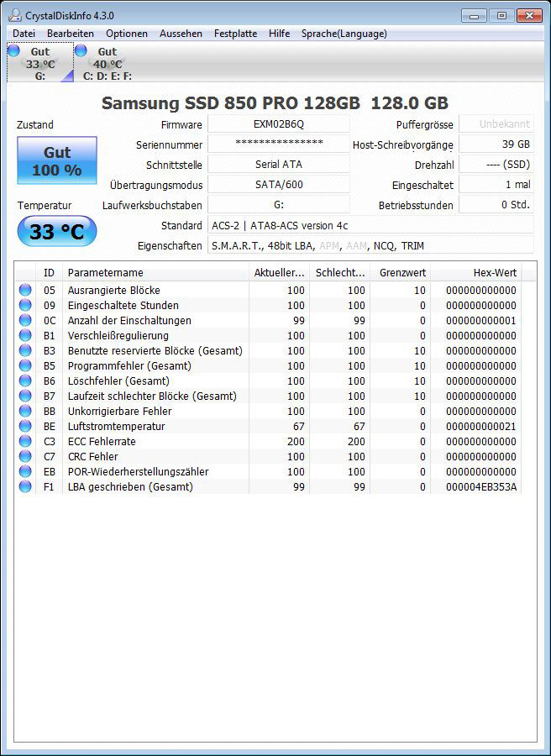The height and width of the screenshot is (756, 551).
Task: Click the Host-Schreibvorgänge field 39 GB
Action: coord(496,144)
